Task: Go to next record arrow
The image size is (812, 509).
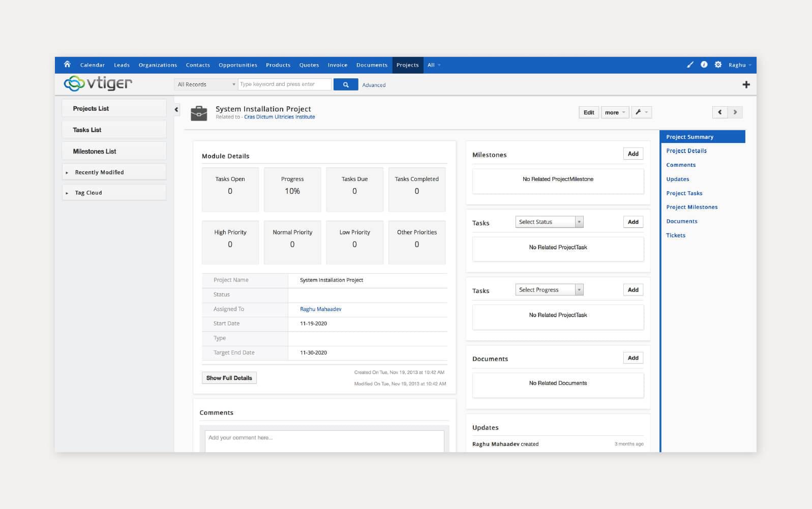Action: (735, 112)
